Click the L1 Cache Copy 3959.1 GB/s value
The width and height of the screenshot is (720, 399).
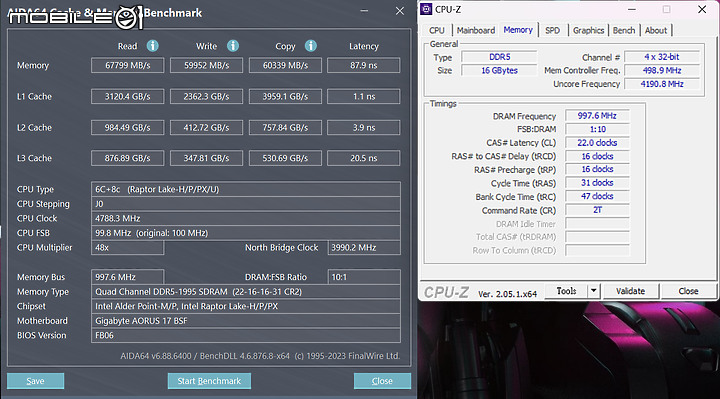pyautogui.click(x=285, y=96)
